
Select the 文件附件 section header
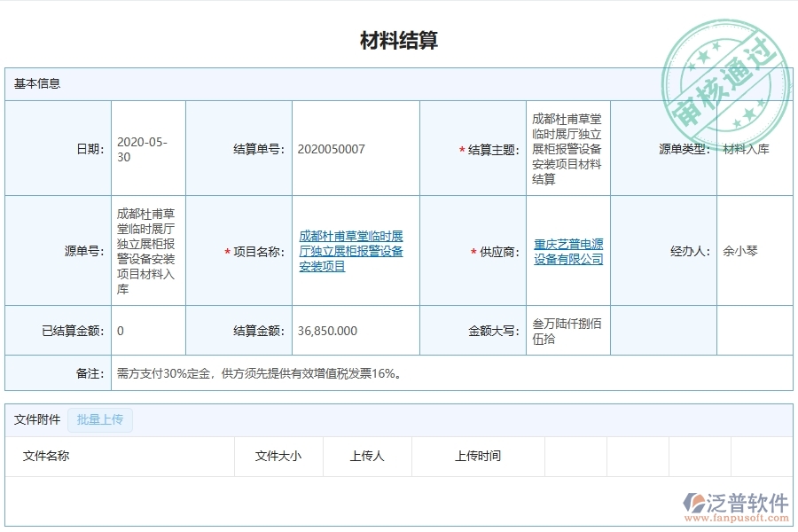(34, 419)
